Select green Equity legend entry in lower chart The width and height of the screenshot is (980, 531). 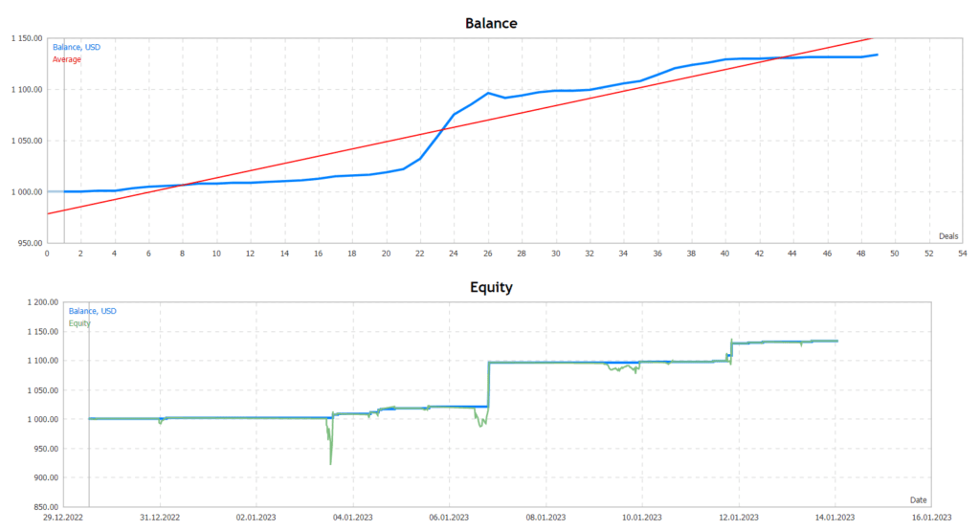(x=78, y=322)
